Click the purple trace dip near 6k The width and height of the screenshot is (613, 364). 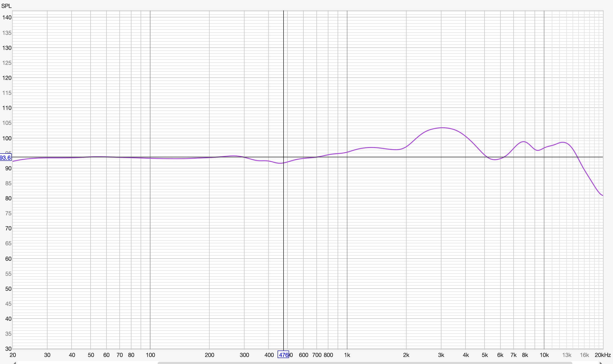(494, 160)
